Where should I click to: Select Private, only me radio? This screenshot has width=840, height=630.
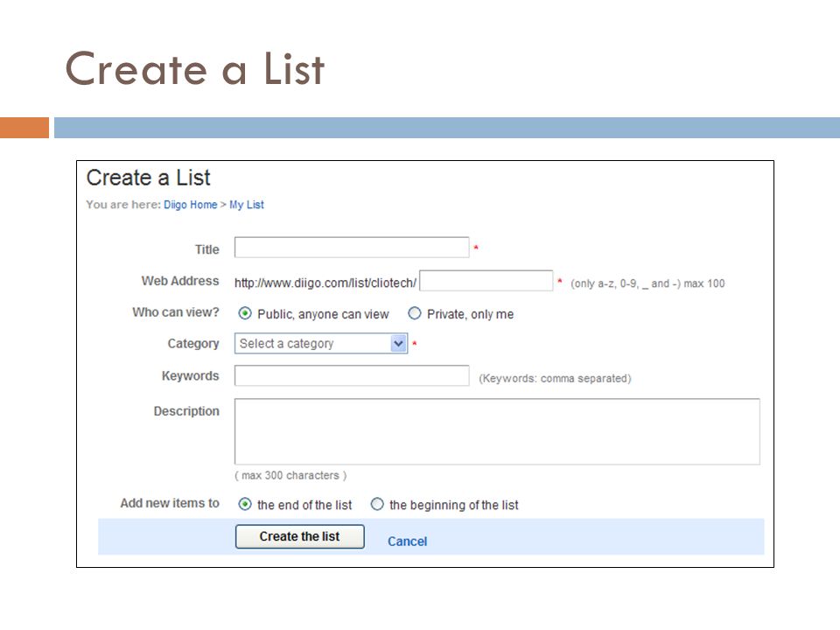point(415,313)
